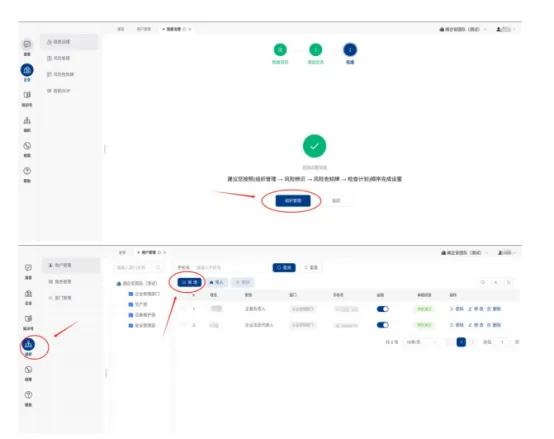Click the 密码 password link in row 1
This screenshot has width=554, height=439.
pos(456,309)
